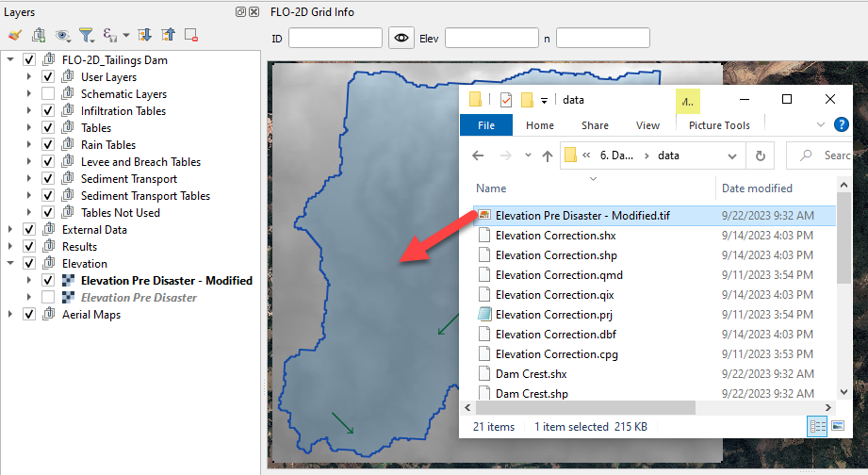Uncheck the Rain Tables layer group

pos(47,145)
